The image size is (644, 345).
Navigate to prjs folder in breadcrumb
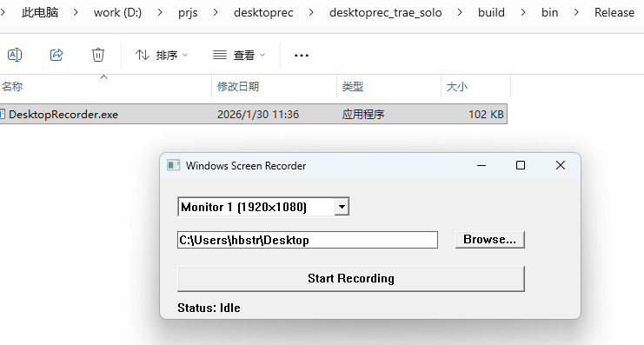(188, 12)
